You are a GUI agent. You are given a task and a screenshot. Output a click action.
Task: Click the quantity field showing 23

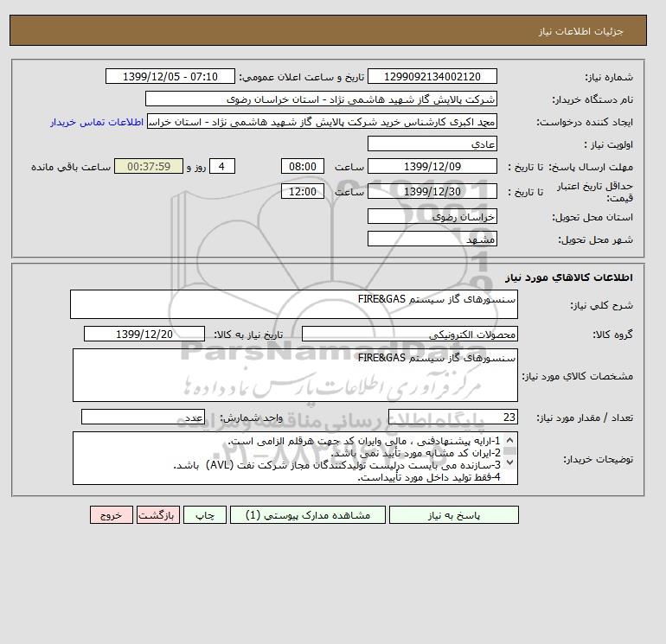(453, 417)
